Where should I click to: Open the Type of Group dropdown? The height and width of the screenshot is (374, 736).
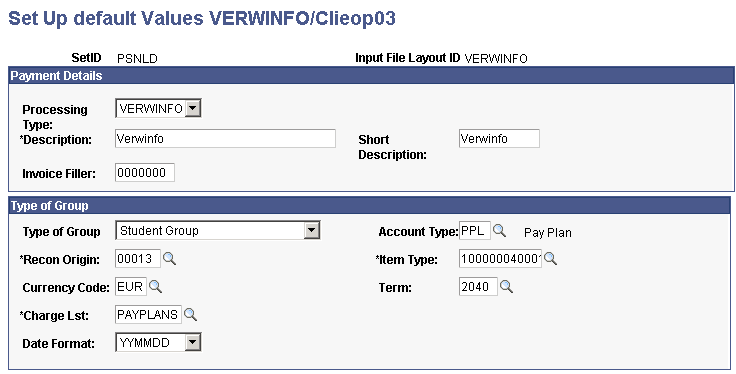click(x=217, y=230)
